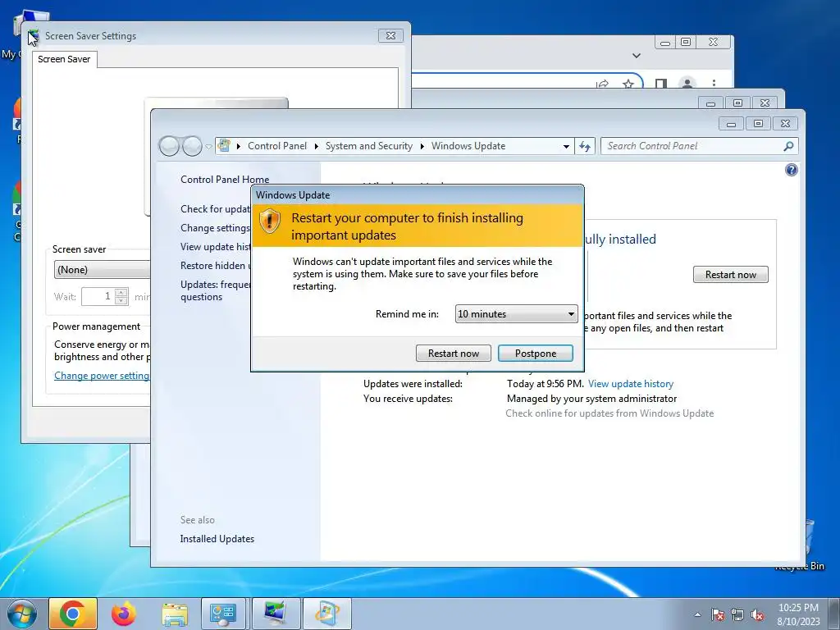Open recent pages dropdown arrow
This screenshot has width=840, height=630.
208,146
